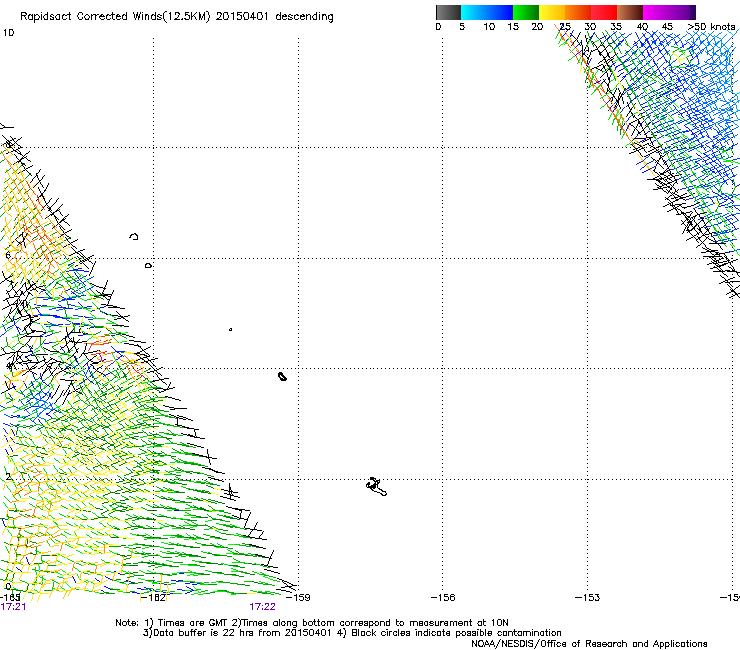Select the brown 35-40 knots legend swatch
The height and width of the screenshot is (650, 740).
630,12
